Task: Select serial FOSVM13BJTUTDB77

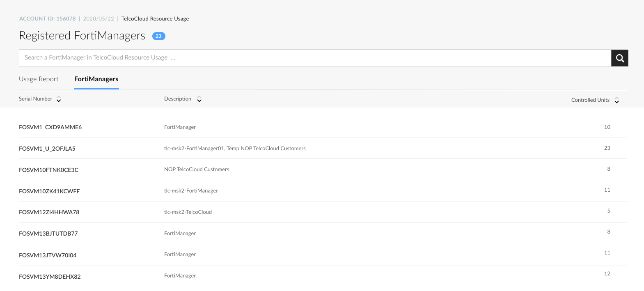Action: [48, 234]
